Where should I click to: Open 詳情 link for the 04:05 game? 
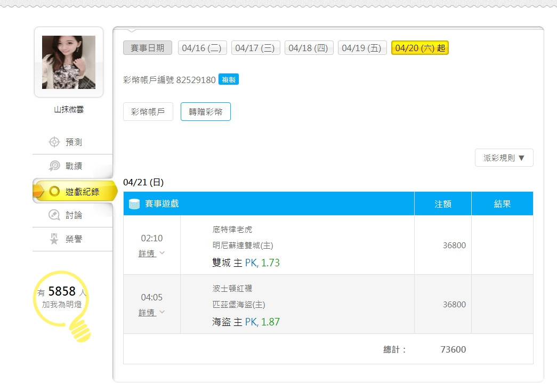pyautogui.click(x=147, y=313)
